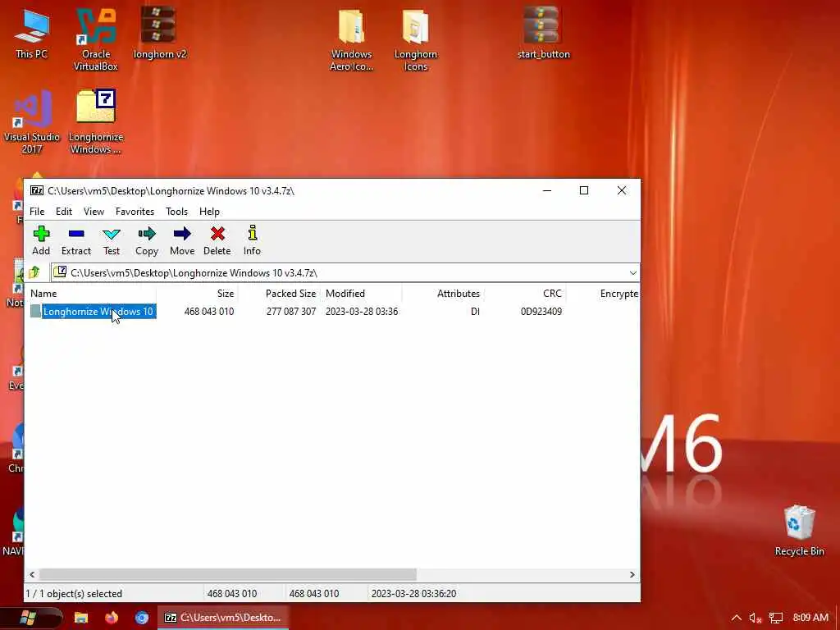The height and width of the screenshot is (630, 840).
Task: Open the Info tool
Action: [x=252, y=240]
